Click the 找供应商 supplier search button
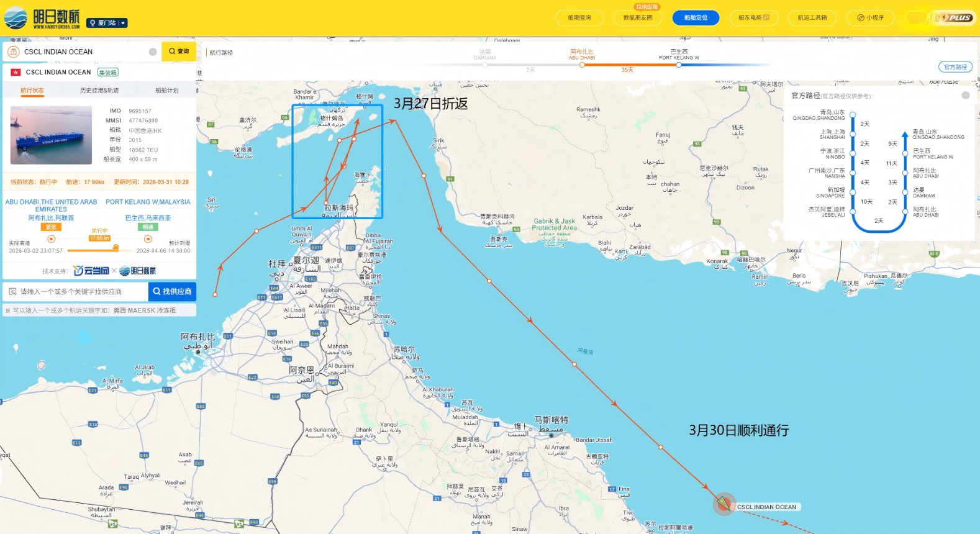 pyautogui.click(x=172, y=291)
